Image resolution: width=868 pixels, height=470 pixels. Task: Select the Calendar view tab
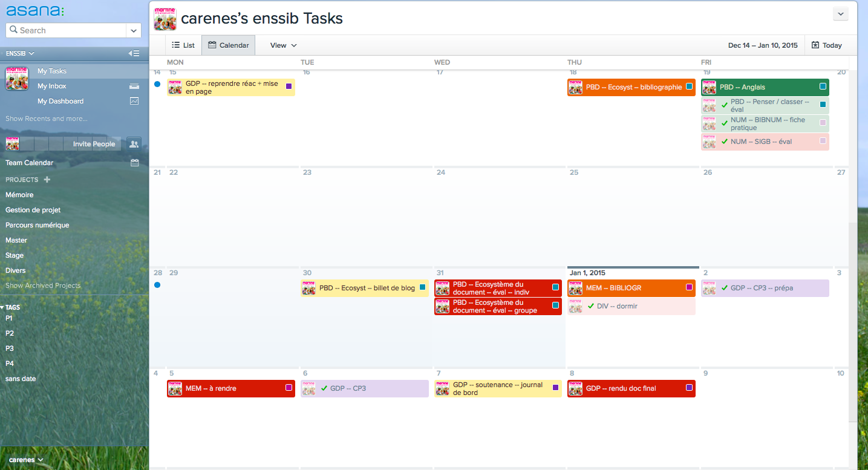[x=228, y=45]
